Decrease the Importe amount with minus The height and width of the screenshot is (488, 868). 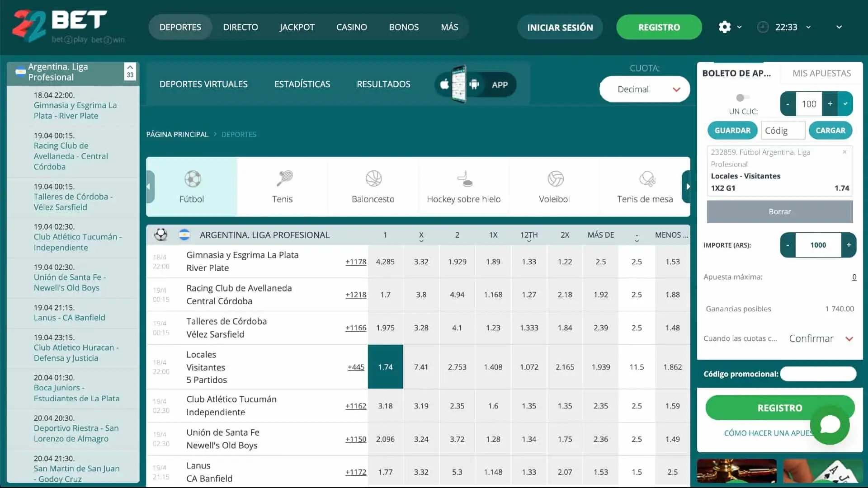pos(788,245)
